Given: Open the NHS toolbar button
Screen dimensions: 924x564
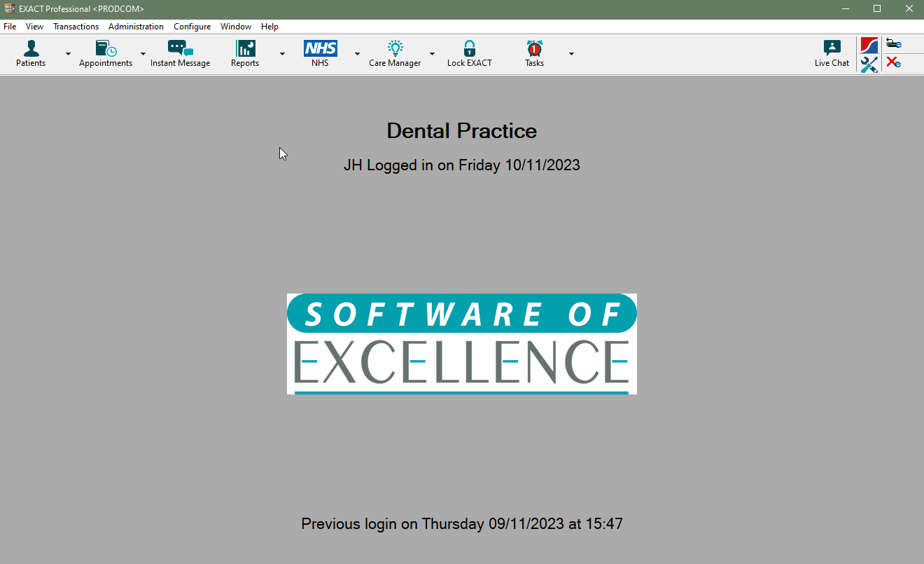Looking at the screenshot, I should point(320,54).
